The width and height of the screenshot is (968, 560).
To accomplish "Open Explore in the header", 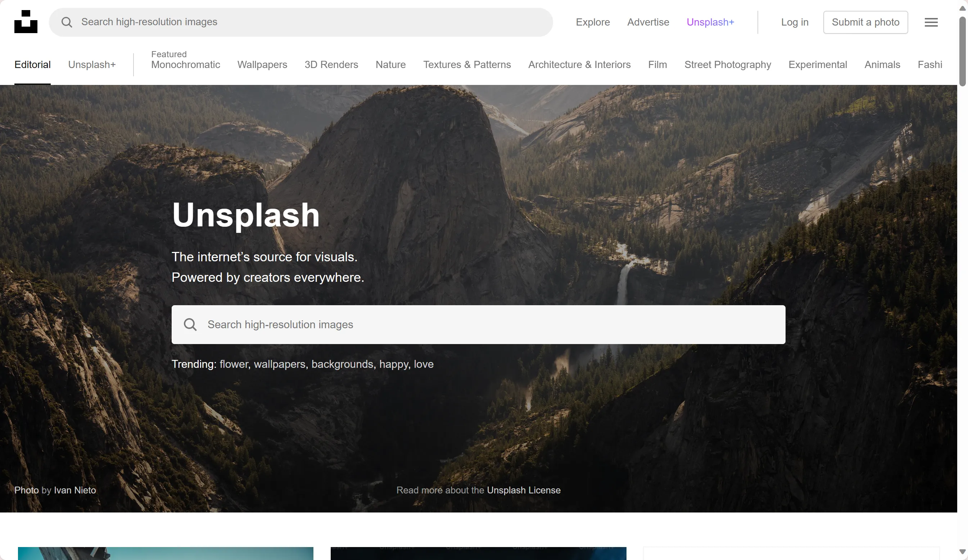I will [x=592, y=22].
